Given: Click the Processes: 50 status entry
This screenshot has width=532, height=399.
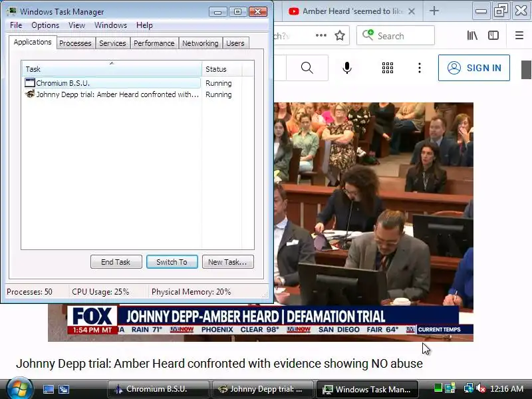Looking at the screenshot, I should point(29,292).
